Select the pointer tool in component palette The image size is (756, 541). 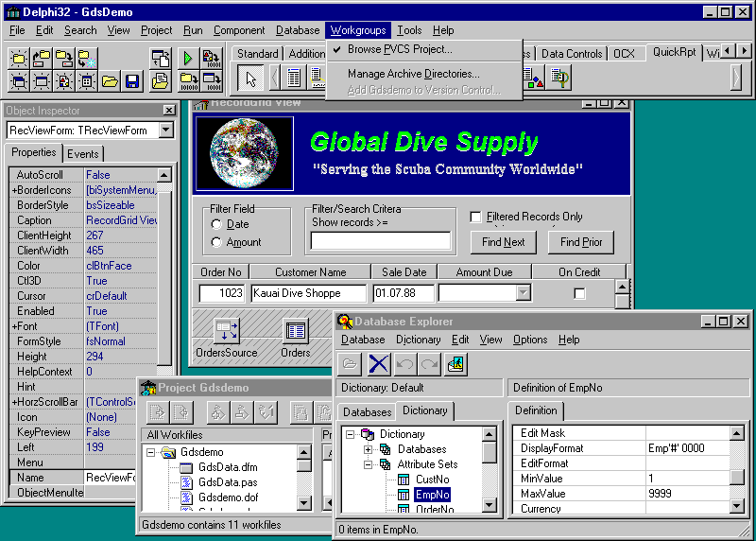(x=249, y=79)
